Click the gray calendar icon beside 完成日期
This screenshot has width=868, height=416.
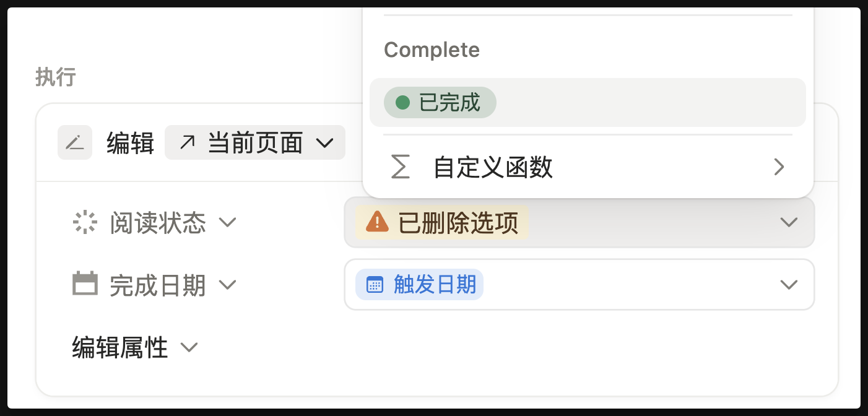tap(85, 284)
